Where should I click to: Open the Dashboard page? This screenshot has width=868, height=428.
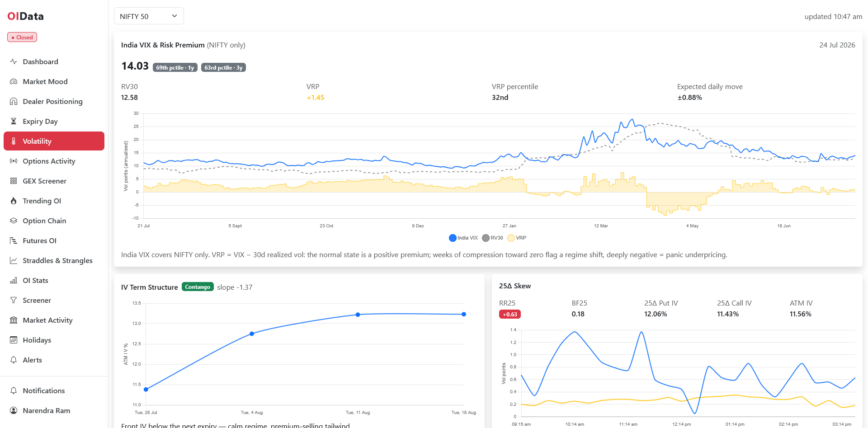pyautogui.click(x=54, y=61)
